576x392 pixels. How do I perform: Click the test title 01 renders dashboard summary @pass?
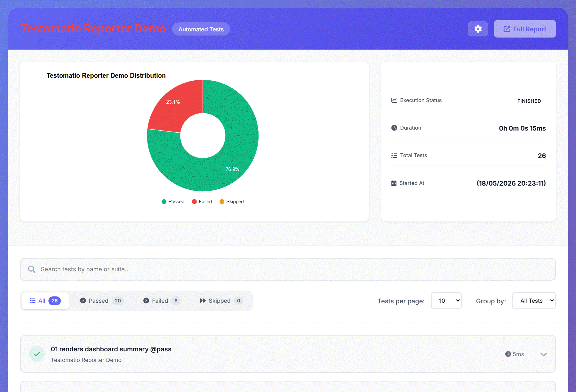tap(111, 349)
